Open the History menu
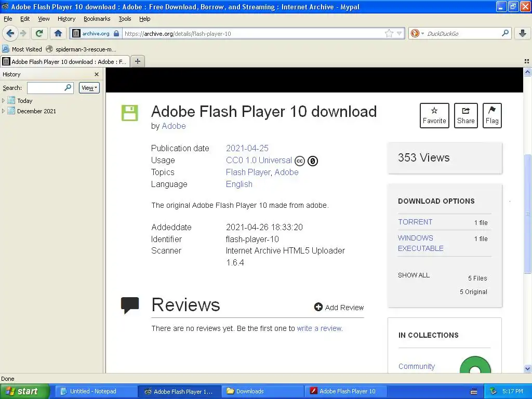Viewport: 532px width, 399px height. click(66, 19)
